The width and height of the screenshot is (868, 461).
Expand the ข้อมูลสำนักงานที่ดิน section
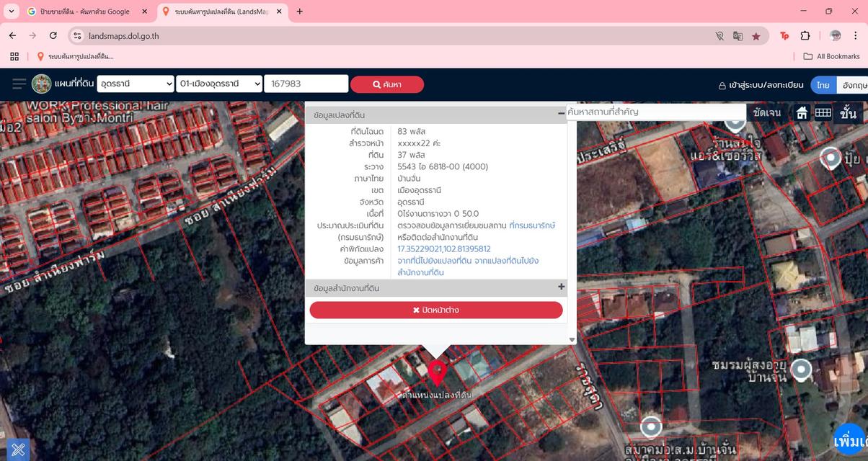pyautogui.click(x=562, y=287)
